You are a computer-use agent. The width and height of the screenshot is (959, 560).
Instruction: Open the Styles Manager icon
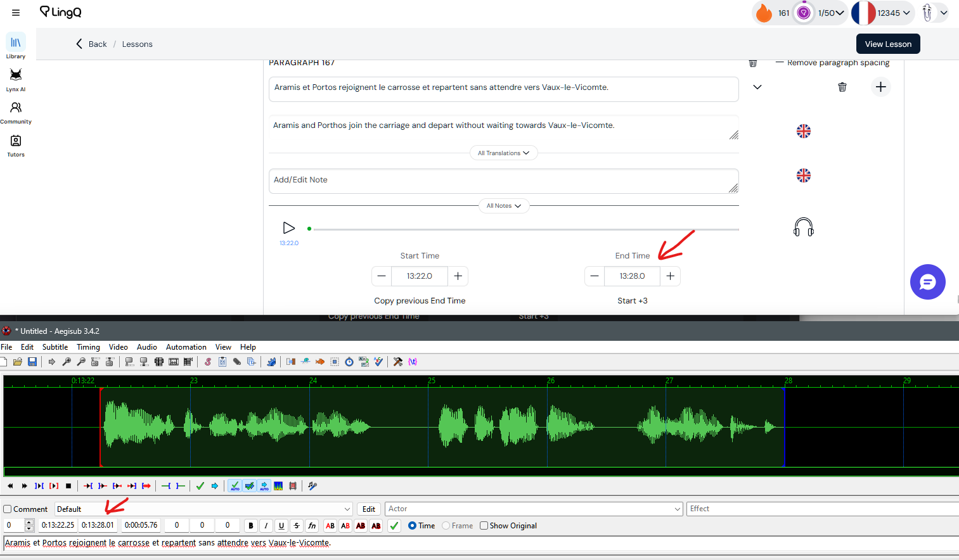point(207,362)
